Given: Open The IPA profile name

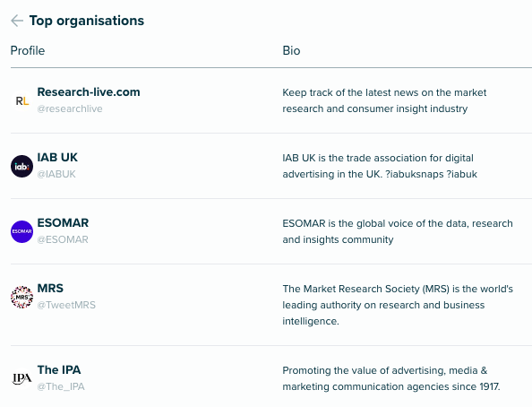Looking at the screenshot, I should point(59,369).
